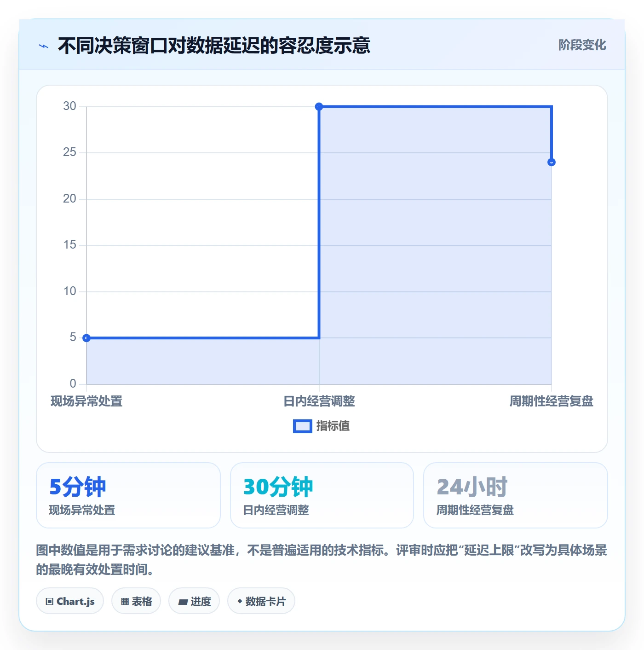Click the grid icon on 表格 tag
The image size is (644, 650).
pos(125,602)
